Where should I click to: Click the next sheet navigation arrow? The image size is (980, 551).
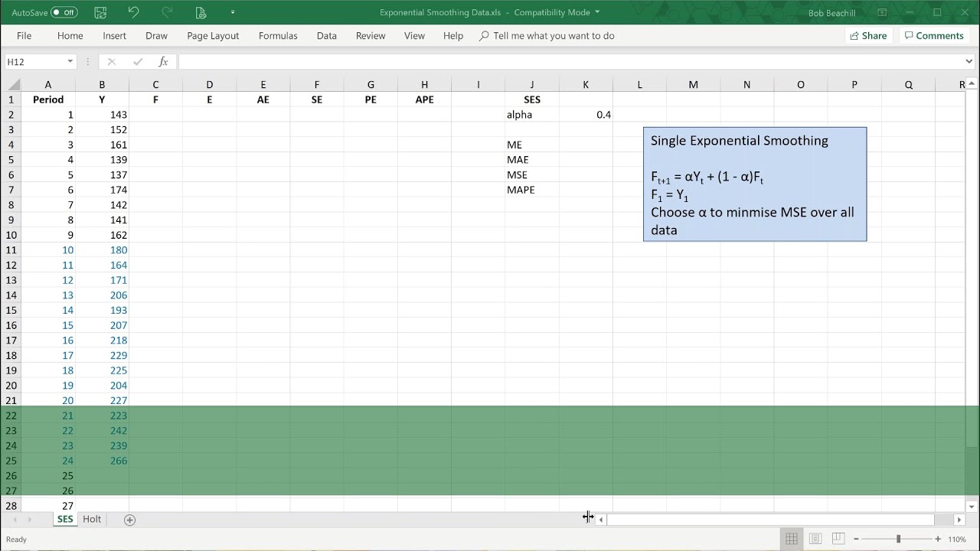(30, 520)
